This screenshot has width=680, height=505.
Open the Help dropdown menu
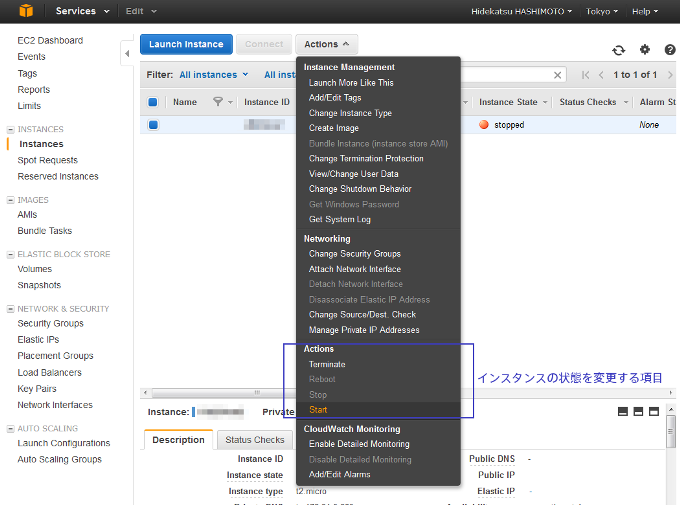click(x=645, y=11)
